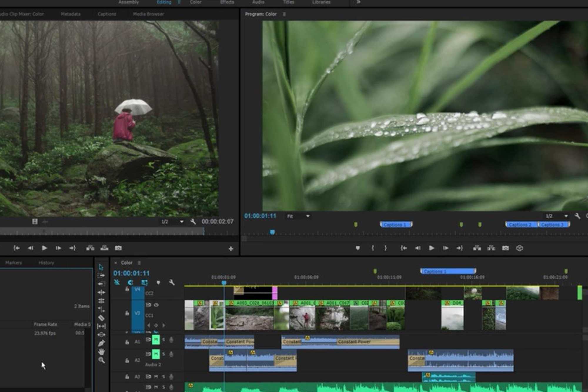Click Go to In in Program monitor

(404, 248)
